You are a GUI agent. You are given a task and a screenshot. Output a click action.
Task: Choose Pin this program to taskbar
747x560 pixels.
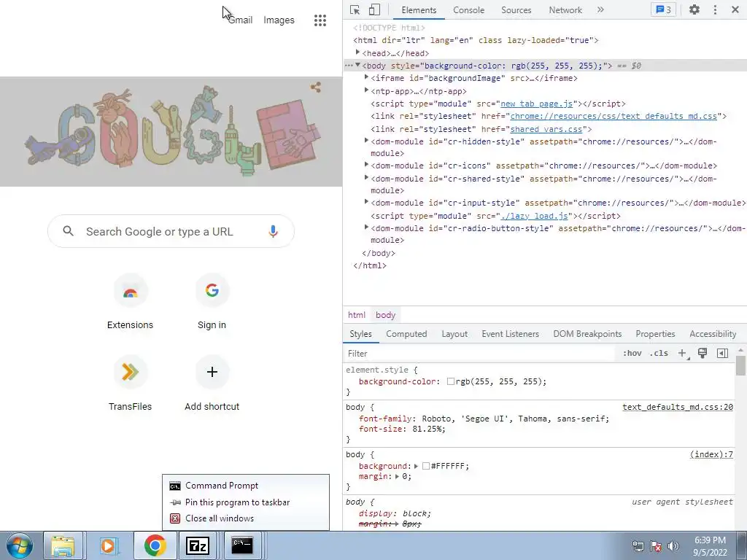pyautogui.click(x=245, y=502)
